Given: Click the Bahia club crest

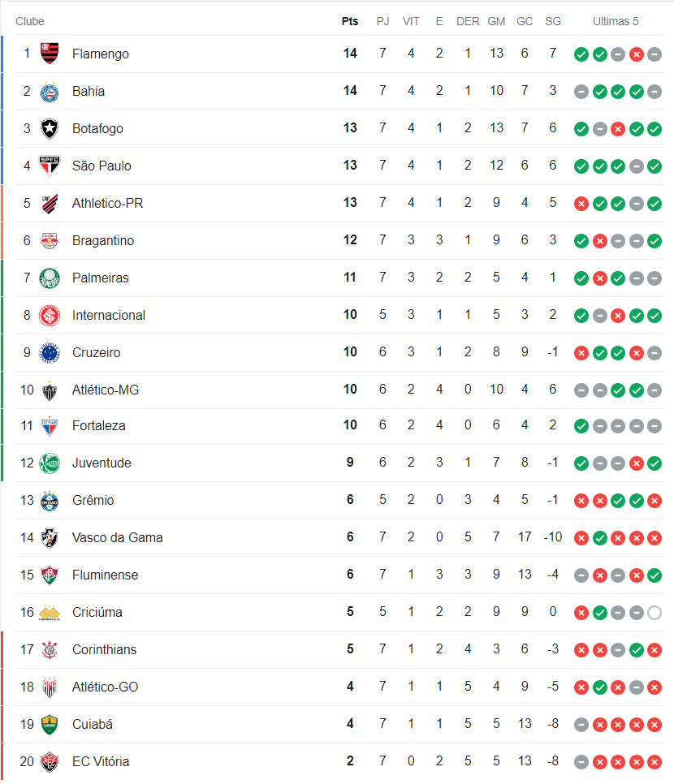Looking at the screenshot, I should coord(50,91).
